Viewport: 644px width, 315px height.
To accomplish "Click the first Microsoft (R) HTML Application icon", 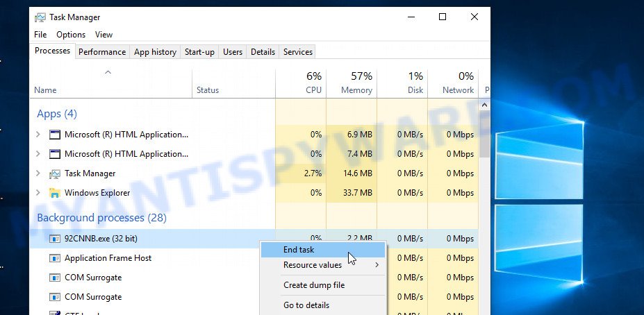I will (x=55, y=135).
